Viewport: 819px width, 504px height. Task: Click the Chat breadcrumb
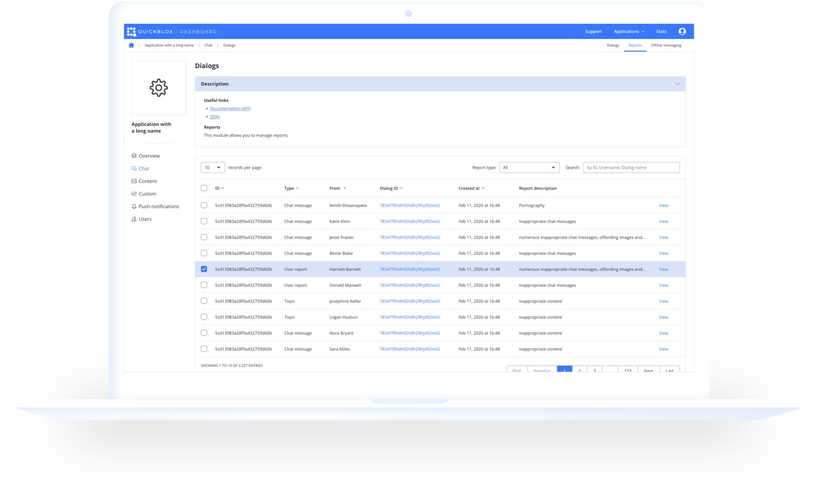(208, 45)
